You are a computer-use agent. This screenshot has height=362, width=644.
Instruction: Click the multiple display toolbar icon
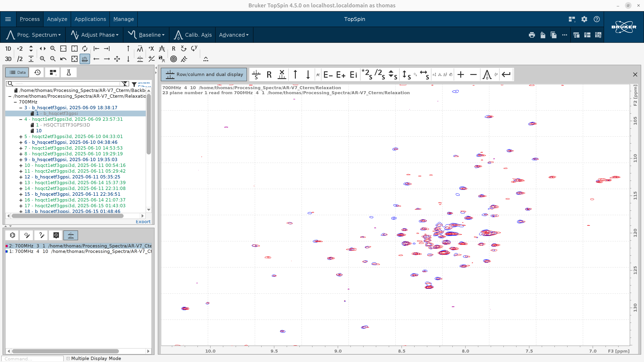point(85,59)
